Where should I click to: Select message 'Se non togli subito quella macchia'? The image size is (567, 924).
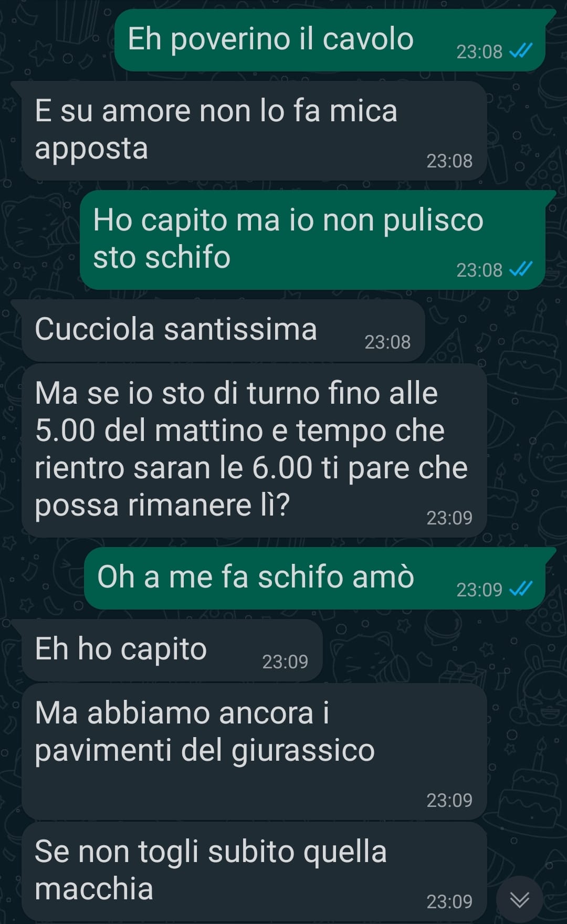(x=254, y=871)
